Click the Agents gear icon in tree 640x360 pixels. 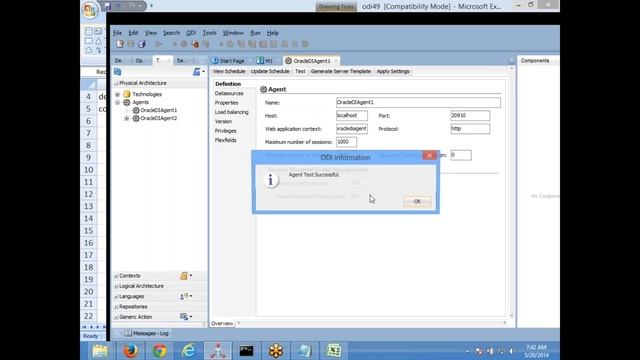click(x=127, y=102)
